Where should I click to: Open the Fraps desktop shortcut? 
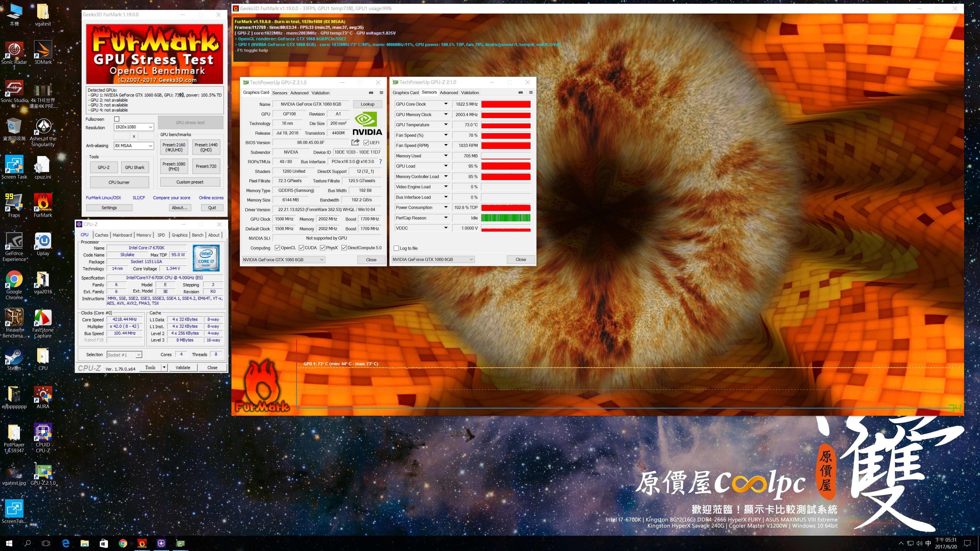14,206
